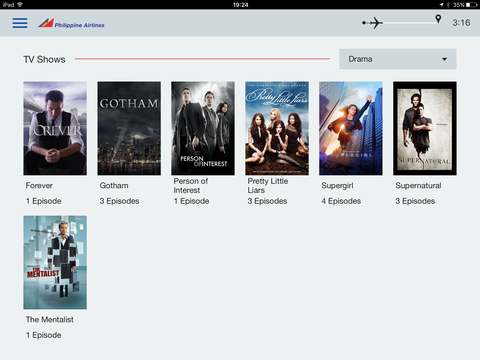The image size is (480, 360).
Task: Click '1 Episode' under Forever
Action: coord(44,201)
